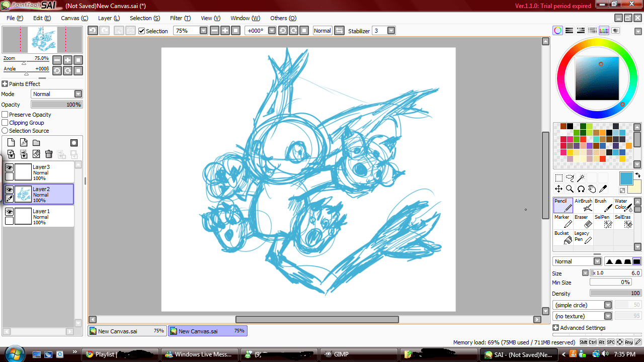Select the Brush tool
The image size is (644, 362).
(x=603, y=205)
